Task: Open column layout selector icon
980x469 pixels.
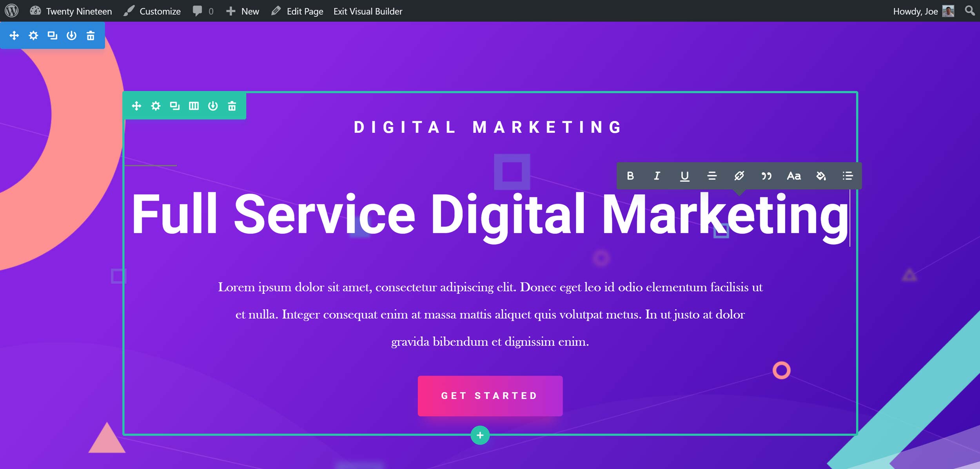Action: (194, 105)
